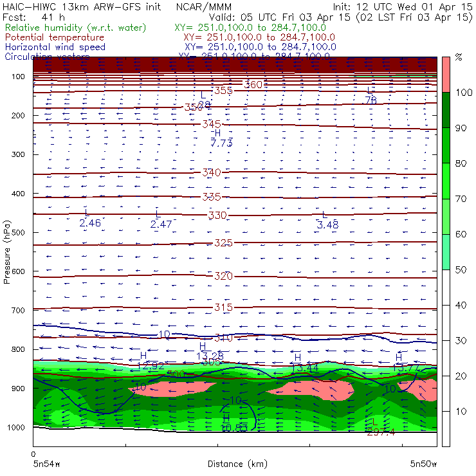The width and height of the screenshot is (476, 476).
Task: Click the red minimum value '297.4' near surface
Action: [x=381, y=432]
